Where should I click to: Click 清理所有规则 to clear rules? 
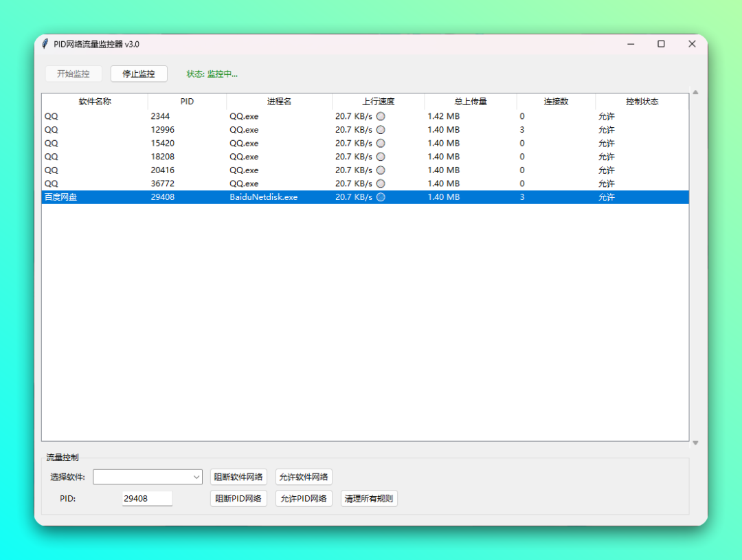pyautogui.click(x=369, y=498)
